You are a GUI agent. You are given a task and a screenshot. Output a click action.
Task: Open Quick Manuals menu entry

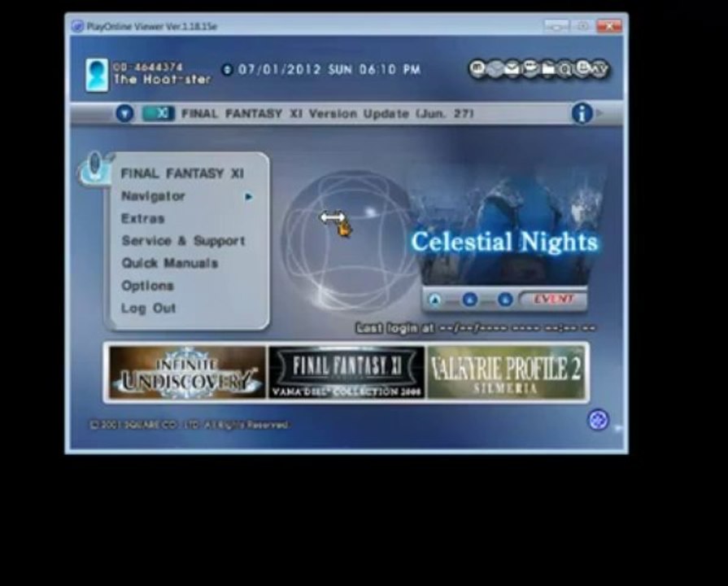coord(169,263)
